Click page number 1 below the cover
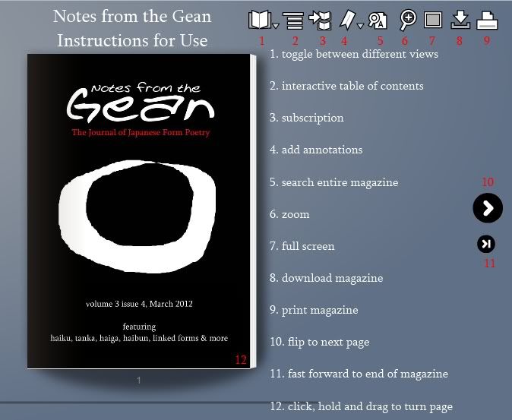Viewport: 512px width, 420px height. [x=138, y=381]
